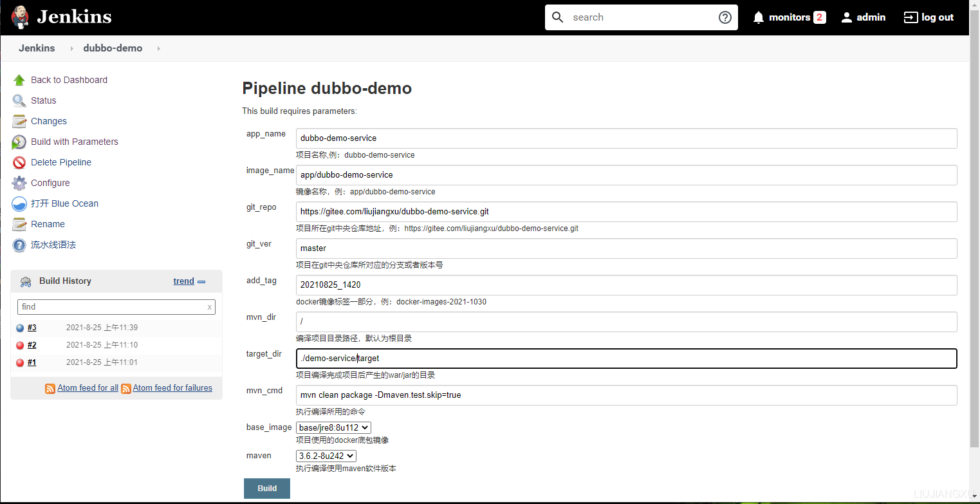
Task: Open the base_image dropdown
Action: [333, 427]
